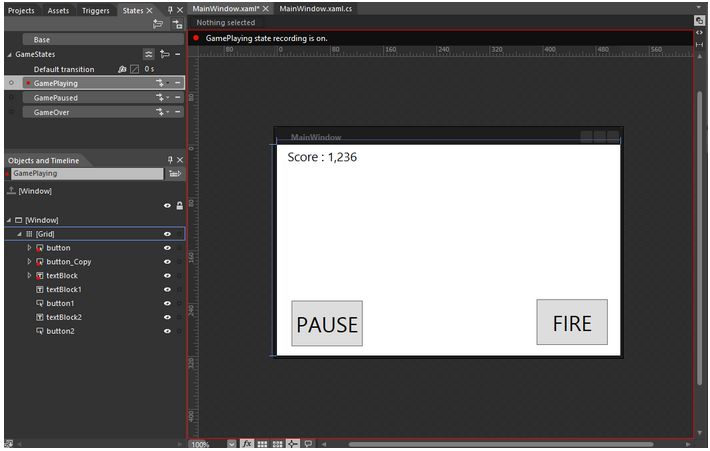Click the PAUSE button on the artboard
This screenshot has width=710, height=451.
[x=327, y=324]
